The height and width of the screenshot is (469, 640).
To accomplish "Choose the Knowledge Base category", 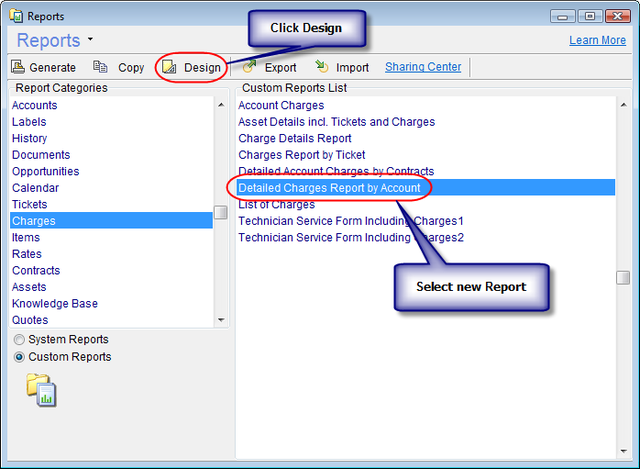I will tap(55, 303).
